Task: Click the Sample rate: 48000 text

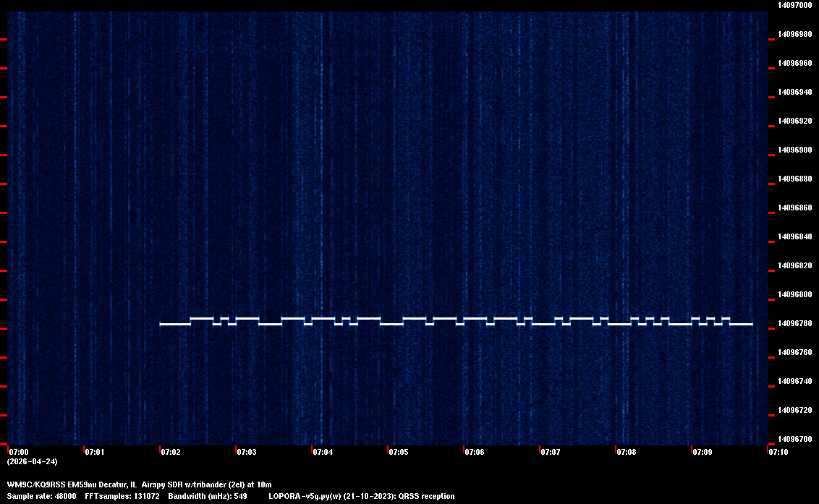Action: pyautogui.click(x=42, y=496)
